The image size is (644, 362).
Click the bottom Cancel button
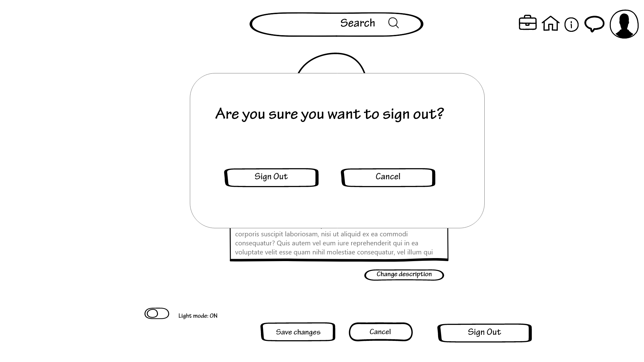[x=380, y=331]
